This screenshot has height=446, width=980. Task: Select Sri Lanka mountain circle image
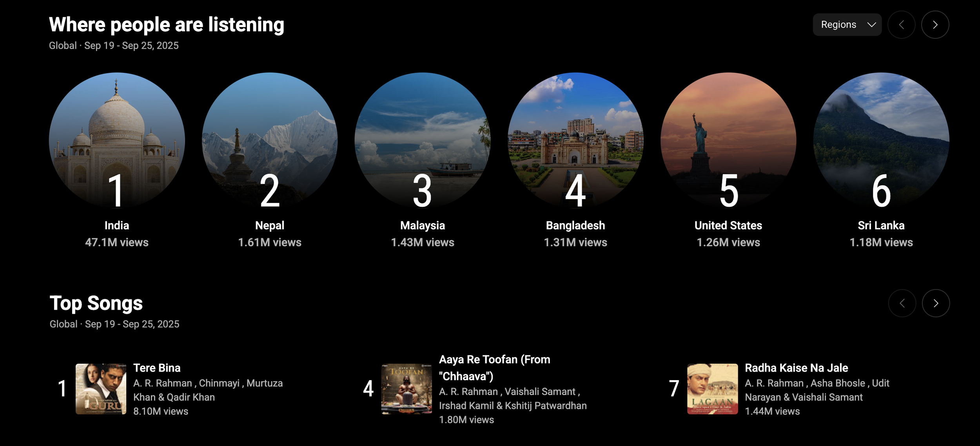[x=881, y=140]
